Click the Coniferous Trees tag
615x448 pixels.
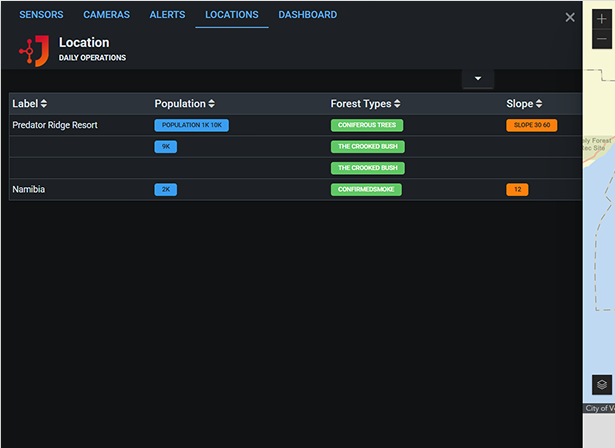pyautogui.click(x=366, y=125)
